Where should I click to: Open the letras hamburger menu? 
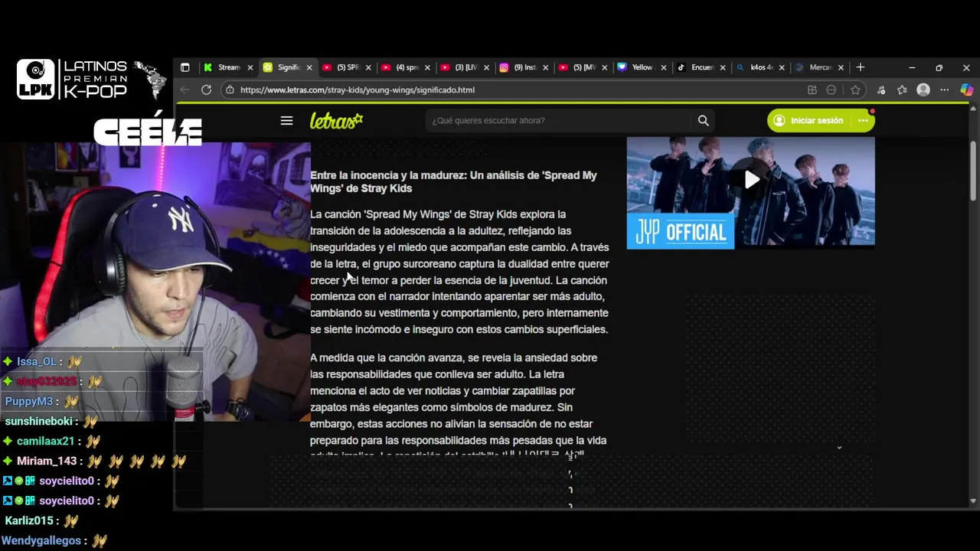point(286,120)
